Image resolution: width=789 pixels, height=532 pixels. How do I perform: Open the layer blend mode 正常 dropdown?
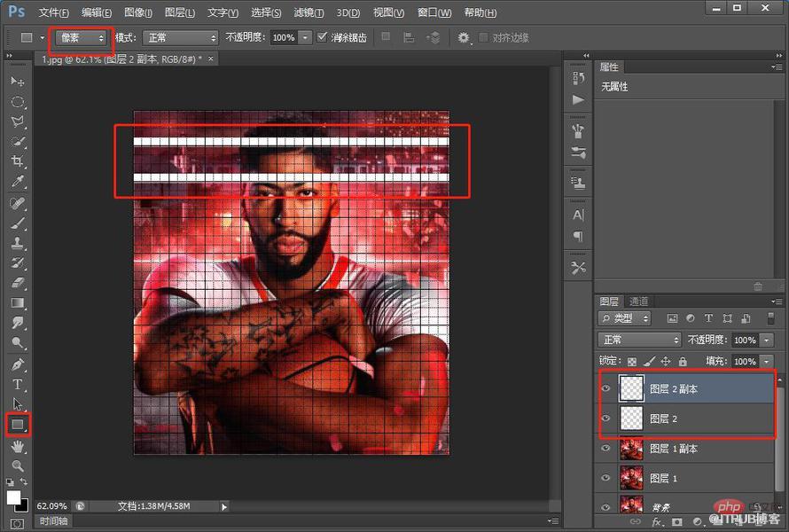tap(639, 340)
